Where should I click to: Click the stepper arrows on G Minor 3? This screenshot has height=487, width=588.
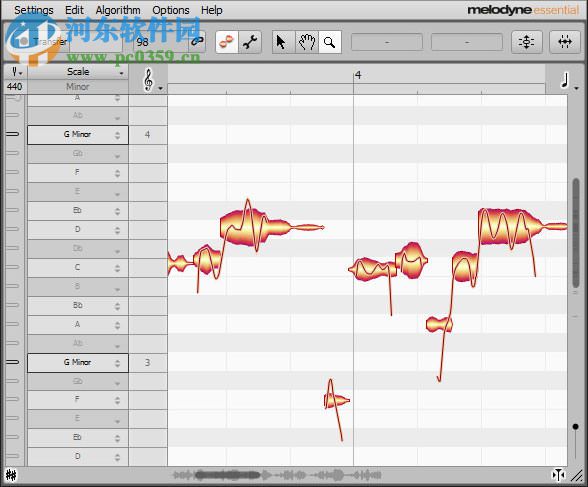pos(117,363)
